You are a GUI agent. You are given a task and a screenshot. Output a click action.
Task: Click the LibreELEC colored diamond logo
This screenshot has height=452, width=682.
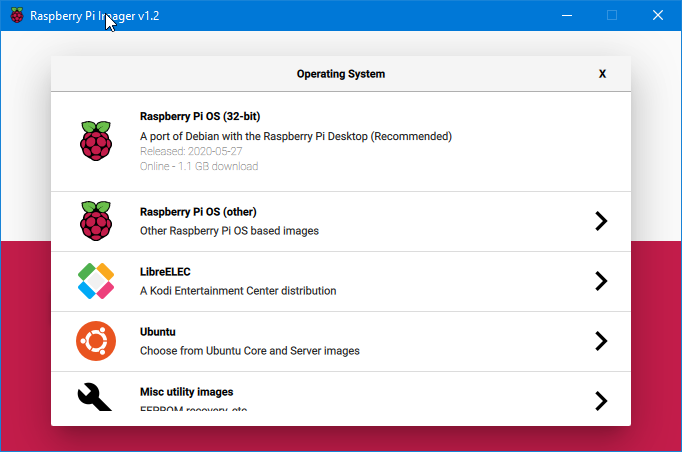96,281
